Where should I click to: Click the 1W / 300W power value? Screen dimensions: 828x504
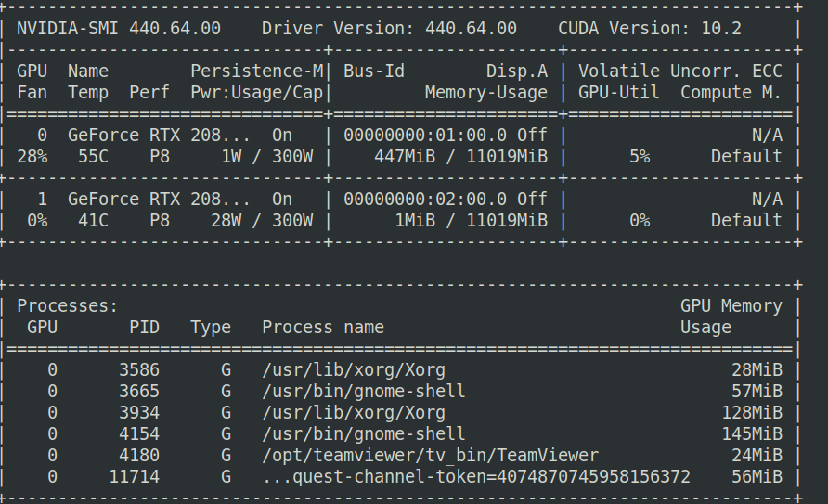pyautogui.click(x=267, y=157)
